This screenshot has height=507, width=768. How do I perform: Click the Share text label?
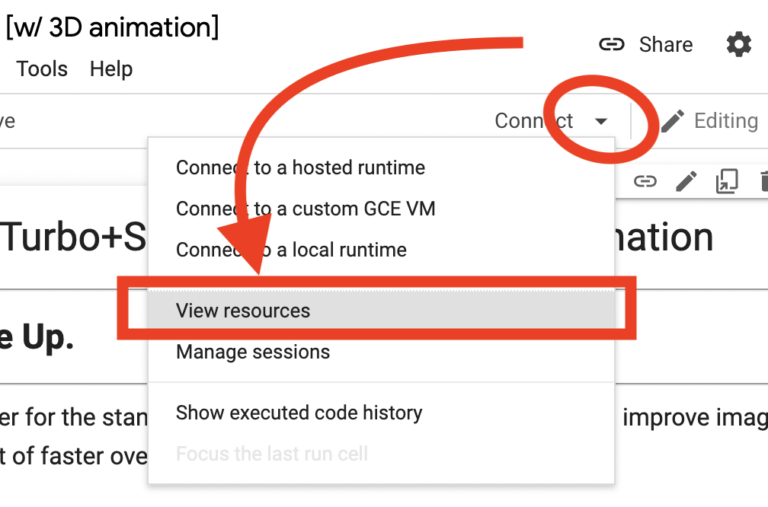(665, 44)
